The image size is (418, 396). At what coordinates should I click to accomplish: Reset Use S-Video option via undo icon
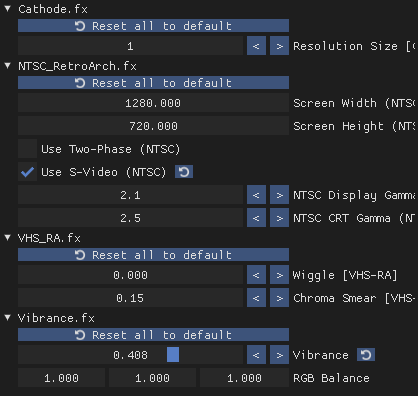point(184,172)
